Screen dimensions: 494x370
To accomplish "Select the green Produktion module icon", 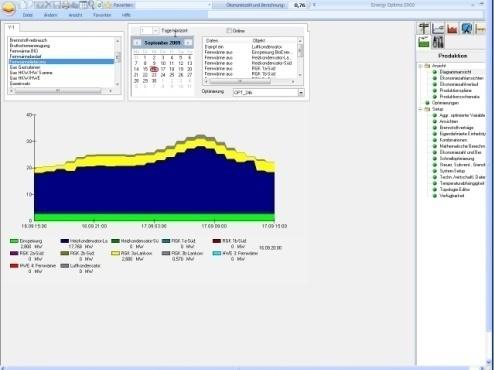I will (x=424, y=42).
